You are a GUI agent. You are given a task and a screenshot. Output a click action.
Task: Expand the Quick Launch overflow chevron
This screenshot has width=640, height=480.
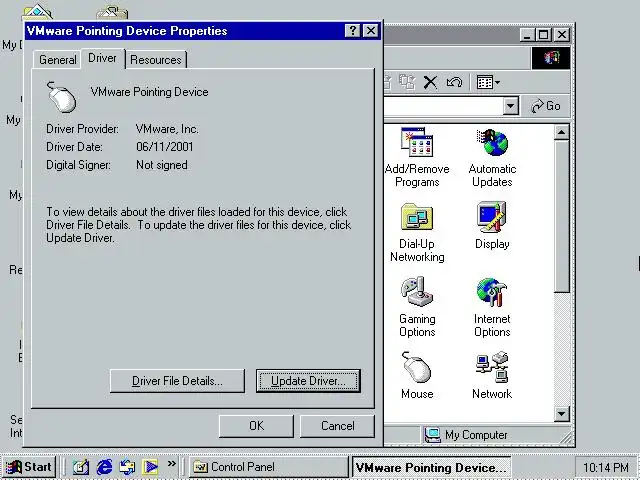click(171, 463)
